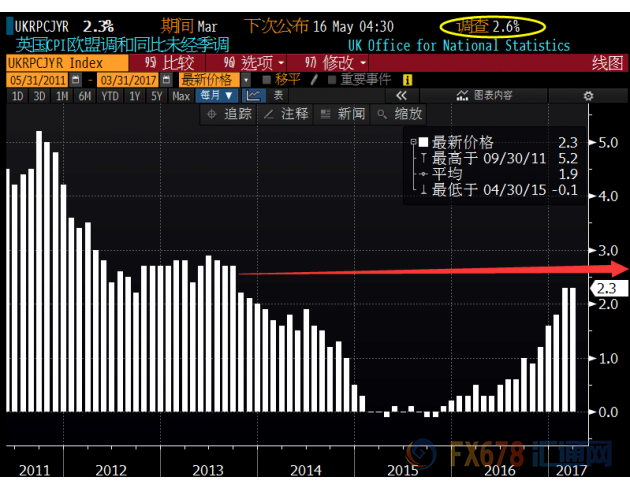The image size is (630, 490).
Task: Toggle the 移平 checkbox
Action: 267,79
